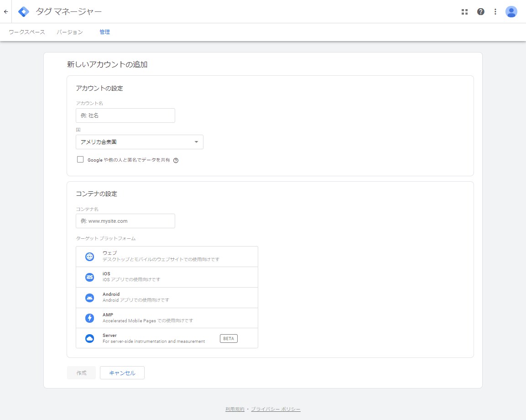Viewport: 526px width, 420px height.
Task: Open the 利用規約 link
Action: tap(235, 409)
